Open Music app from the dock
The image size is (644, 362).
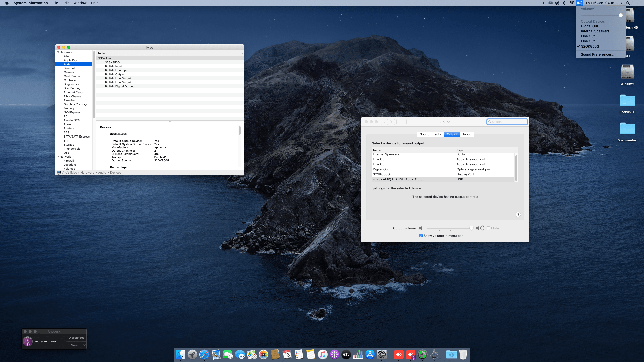(x=323, y=355)
